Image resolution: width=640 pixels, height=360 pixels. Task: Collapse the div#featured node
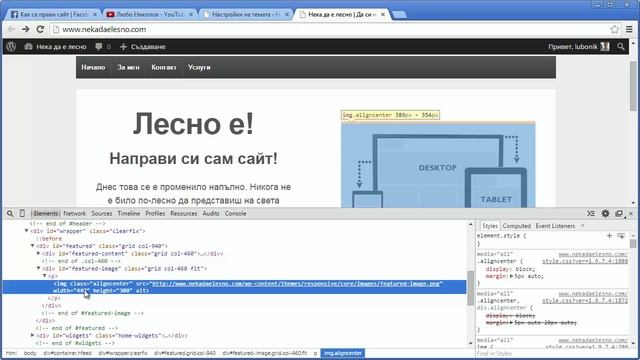tap(33, 246)
